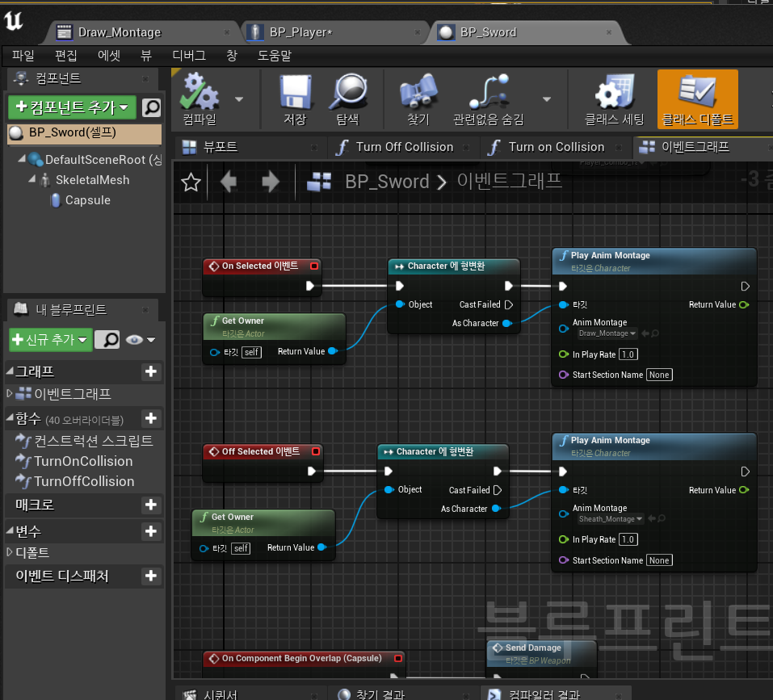Open the 디버그 menu
Viewport: 773px width, 700px height.
(189, 56)
